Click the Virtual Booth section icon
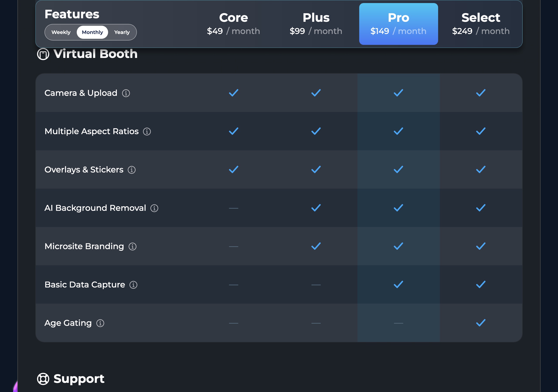The width and height of the screenshot is (558, 392). point(43,54)
